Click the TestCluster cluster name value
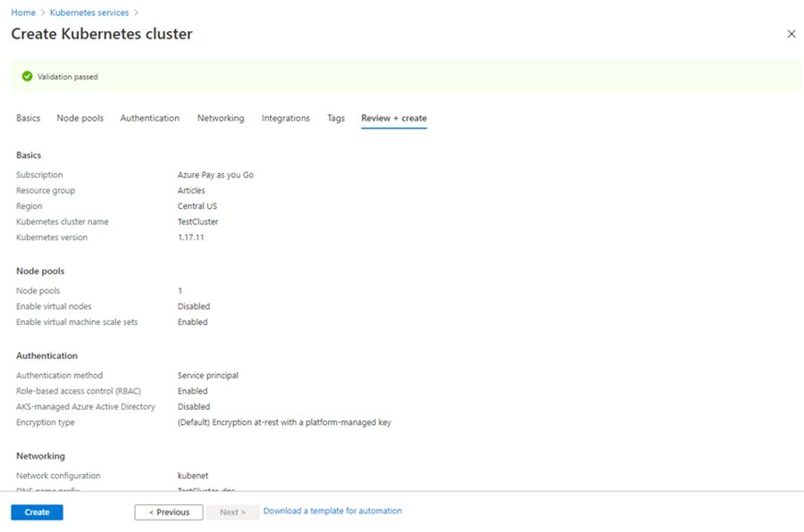The image size is (804, 532). coord(198,221)
